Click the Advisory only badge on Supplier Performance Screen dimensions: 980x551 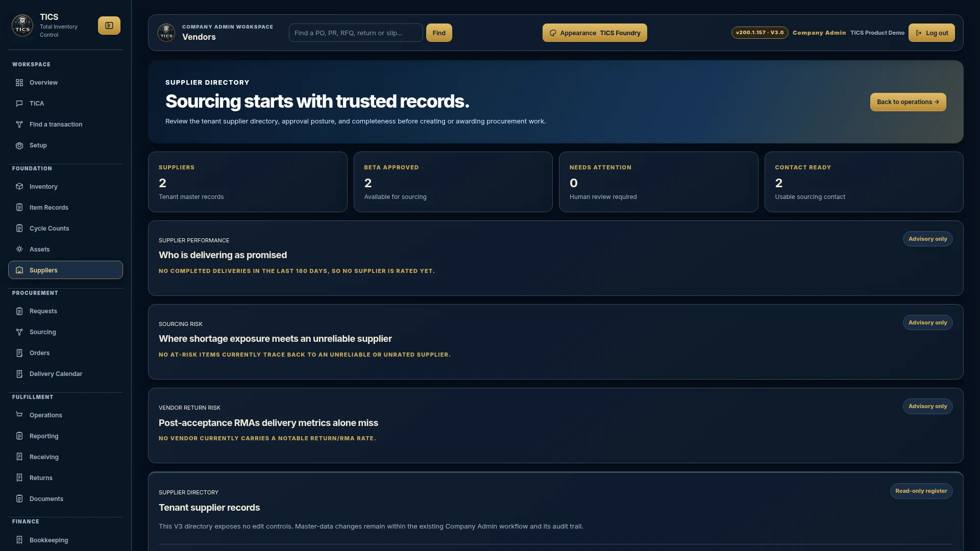(927, 239)
